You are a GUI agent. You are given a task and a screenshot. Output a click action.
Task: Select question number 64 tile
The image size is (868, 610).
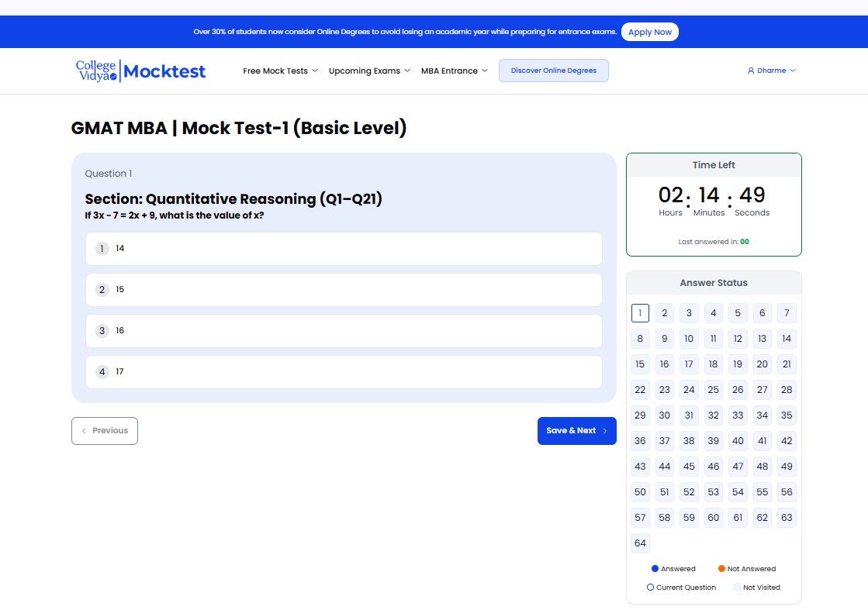640,543
